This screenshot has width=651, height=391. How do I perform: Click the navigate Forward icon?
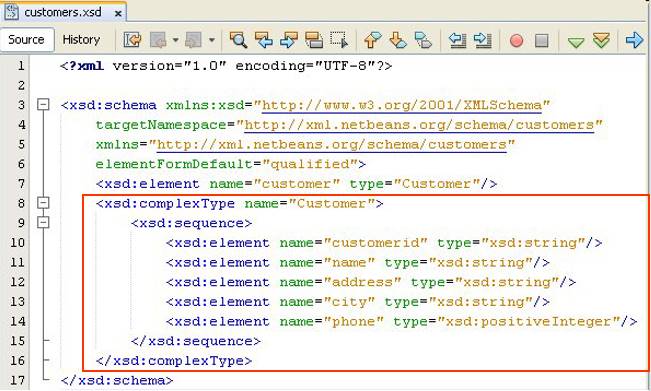(x=193, y=40)
